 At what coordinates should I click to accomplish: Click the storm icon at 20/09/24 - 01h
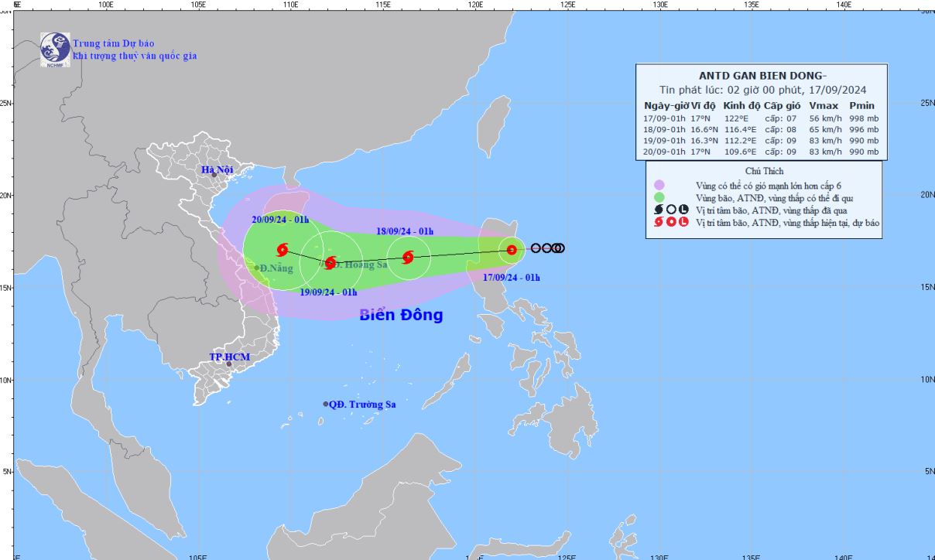click(x=282, y=250)
